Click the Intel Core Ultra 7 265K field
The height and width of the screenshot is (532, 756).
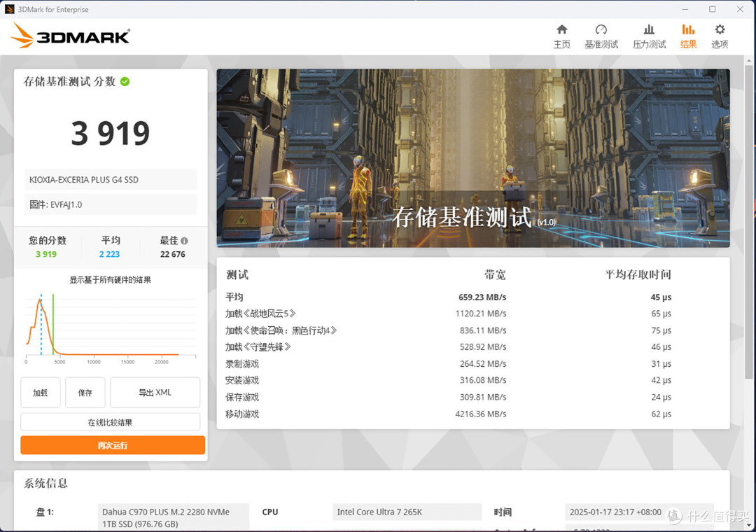(407, 512)
